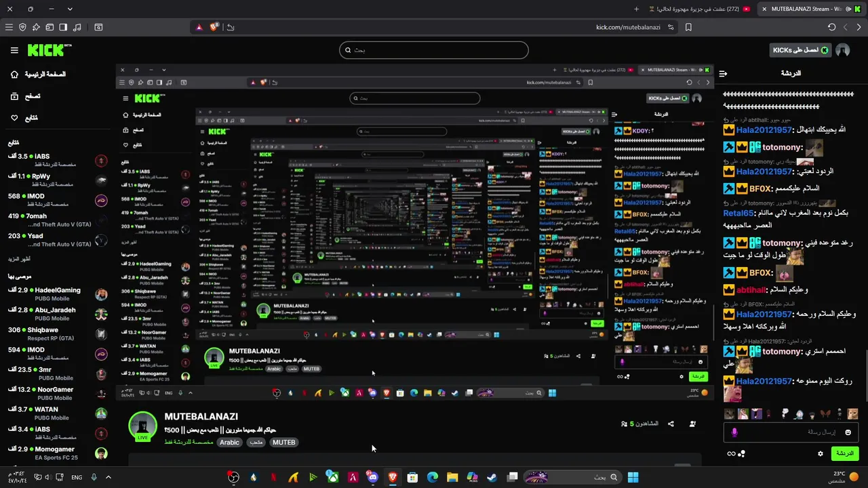The width and height of the screenshot is (868, 488).
Task: Click the infinity icon below chat
Action: coord(731,453)
